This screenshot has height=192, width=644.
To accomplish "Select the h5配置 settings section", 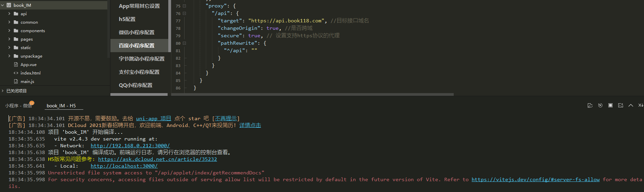I will 127,19.
